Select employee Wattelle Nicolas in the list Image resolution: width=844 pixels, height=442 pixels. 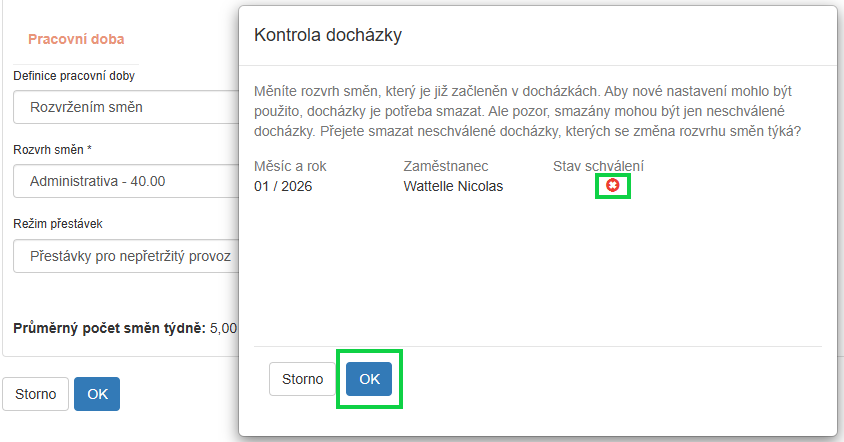453,186
